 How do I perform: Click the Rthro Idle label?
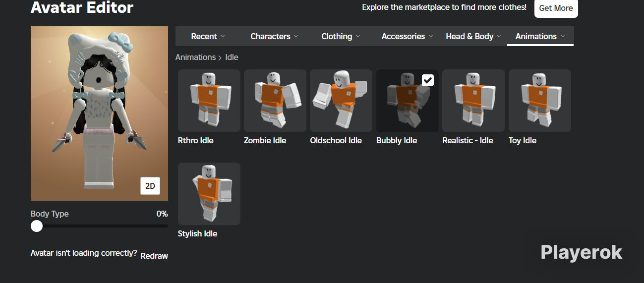(195, 140)
